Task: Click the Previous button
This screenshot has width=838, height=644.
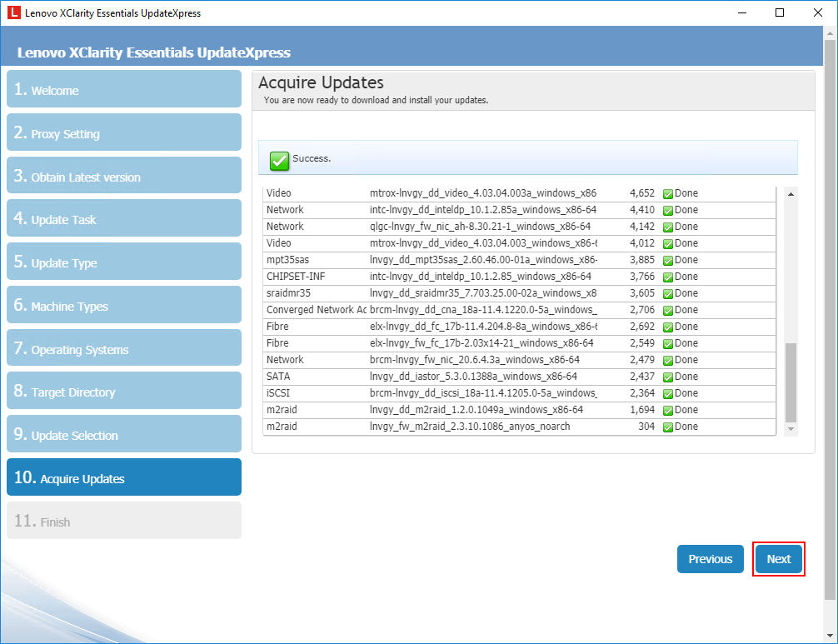Action: pos(711,559)
